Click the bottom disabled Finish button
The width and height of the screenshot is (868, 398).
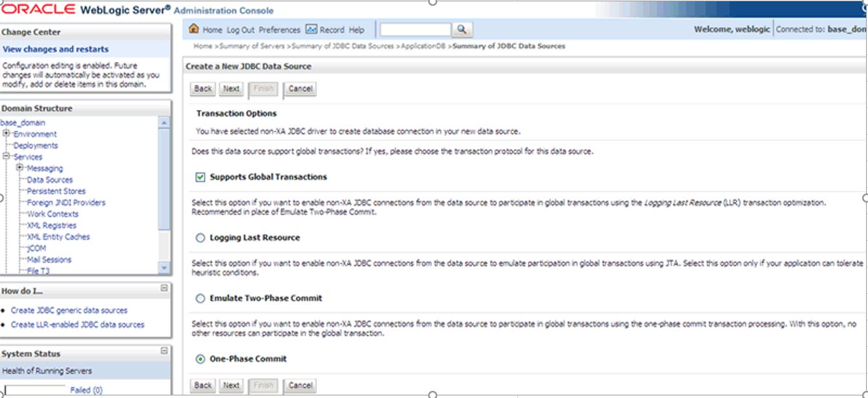click(x=263, y=385)
